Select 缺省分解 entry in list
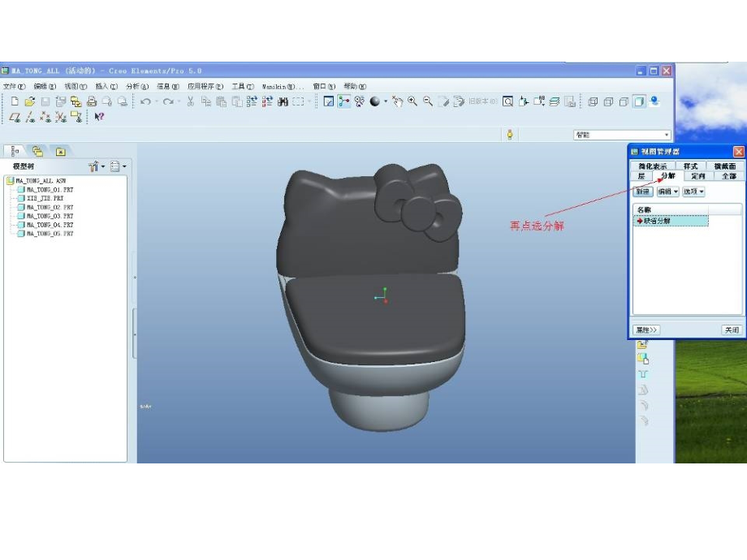 click(671, 221)
